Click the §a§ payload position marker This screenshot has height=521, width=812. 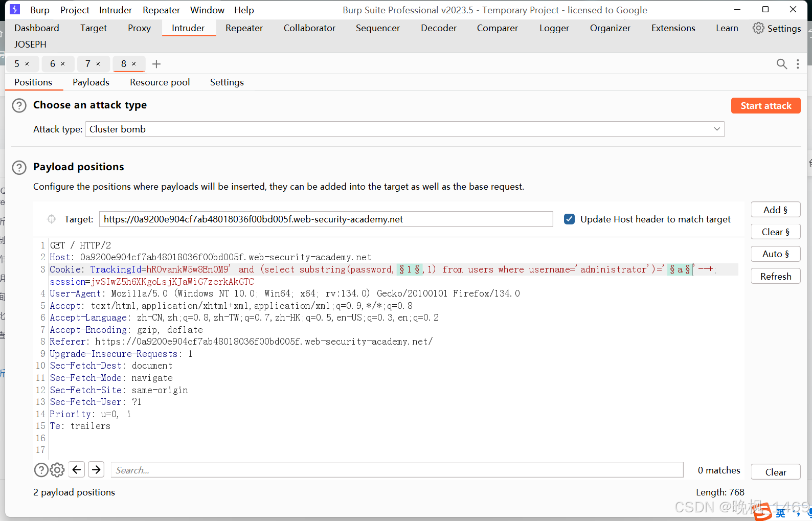point(680,269)
